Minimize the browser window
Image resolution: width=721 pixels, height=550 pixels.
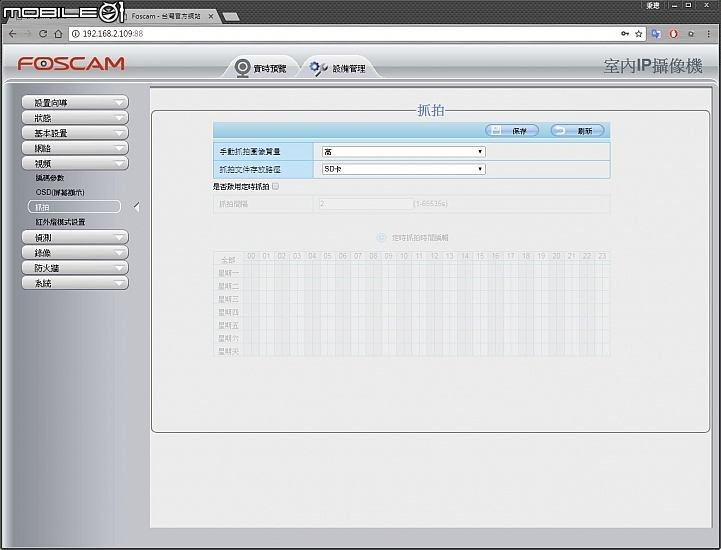click(x=675, y=6)
